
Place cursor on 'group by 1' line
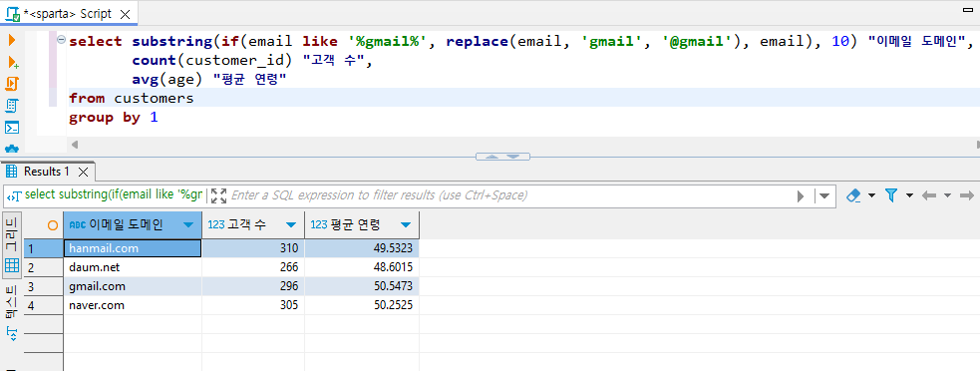coord(113,117)
